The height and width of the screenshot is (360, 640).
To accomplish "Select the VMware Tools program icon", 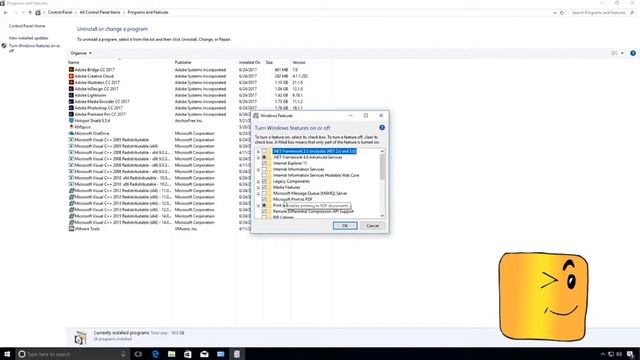I will (71, 229).
